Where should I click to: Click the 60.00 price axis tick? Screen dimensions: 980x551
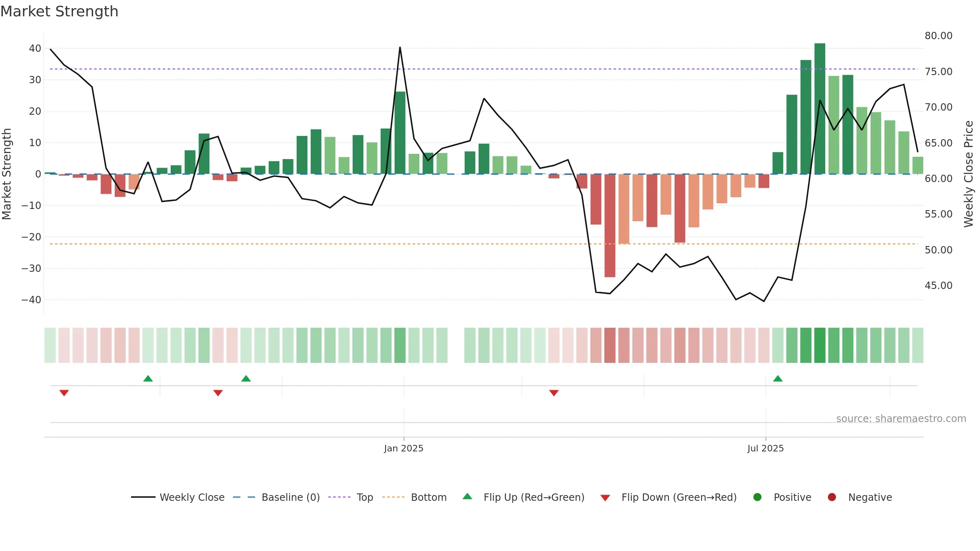click(939, 179)
